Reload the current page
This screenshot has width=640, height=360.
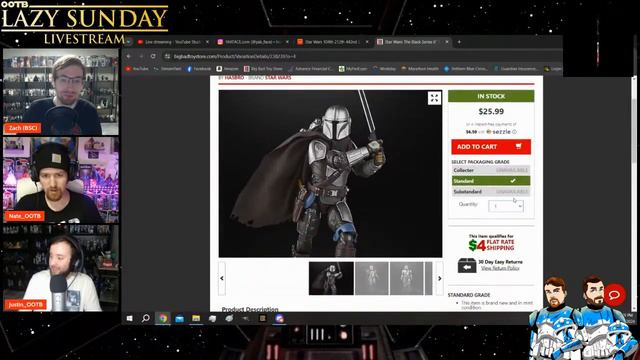pyautogui.click(x=153, y=56)
